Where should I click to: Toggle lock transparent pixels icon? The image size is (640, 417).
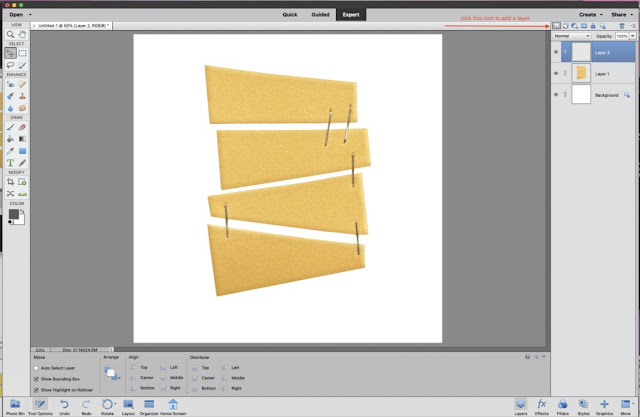click(603, 26)
